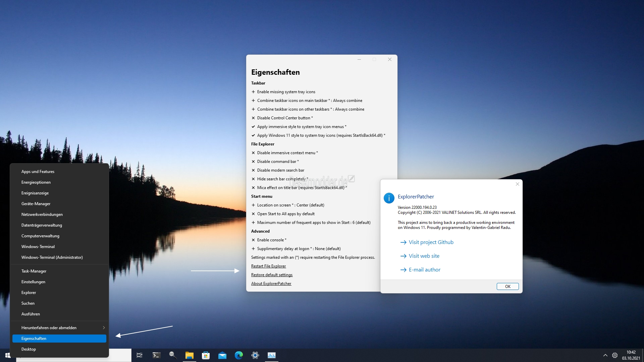Viewport: 644px width, 362px height.
Task: Launch Windows-Terminal (Administrator) entry
Action: [x=59, y=257]
